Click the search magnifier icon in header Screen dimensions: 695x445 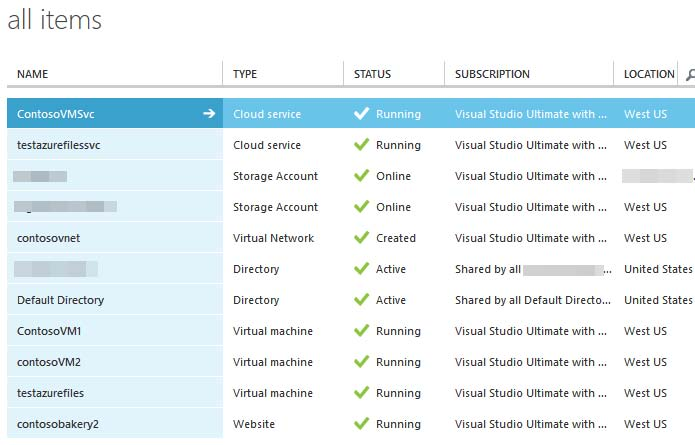(688, 75)
